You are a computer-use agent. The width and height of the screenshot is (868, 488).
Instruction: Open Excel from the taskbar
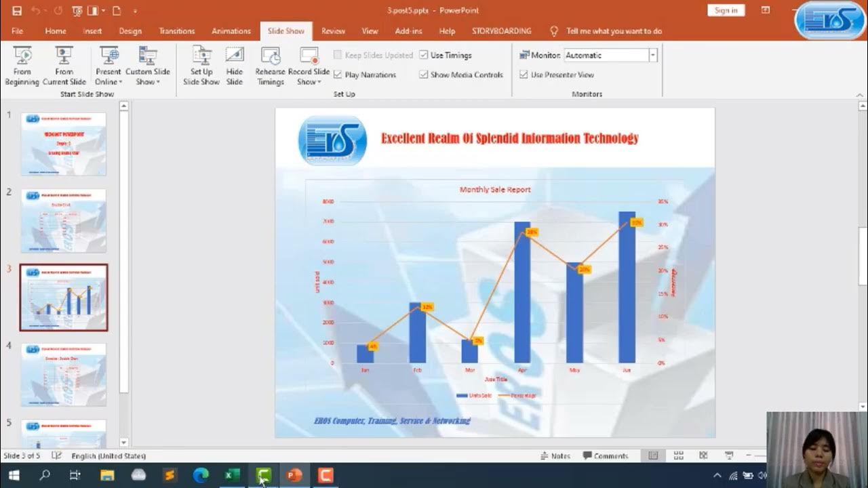pos(232,475)
